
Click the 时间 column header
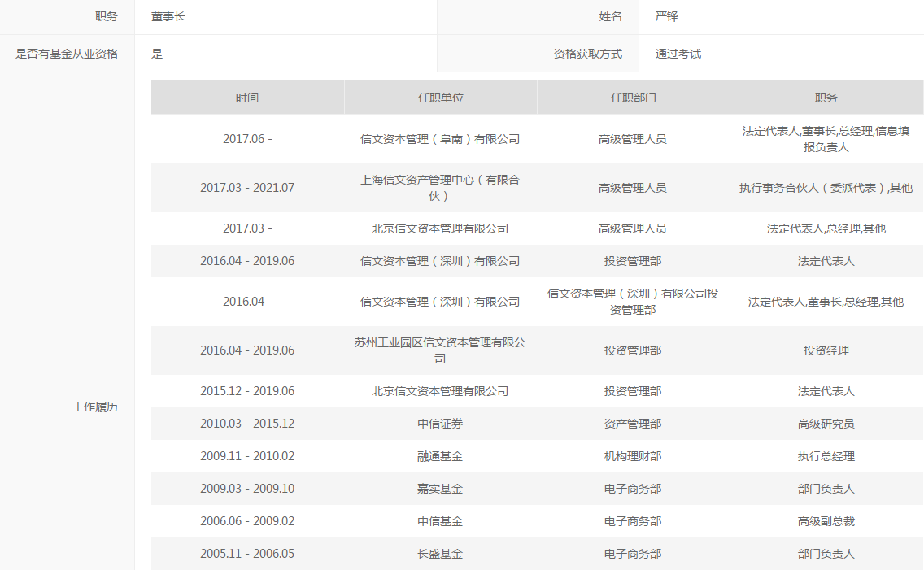(x=247, y=98)
